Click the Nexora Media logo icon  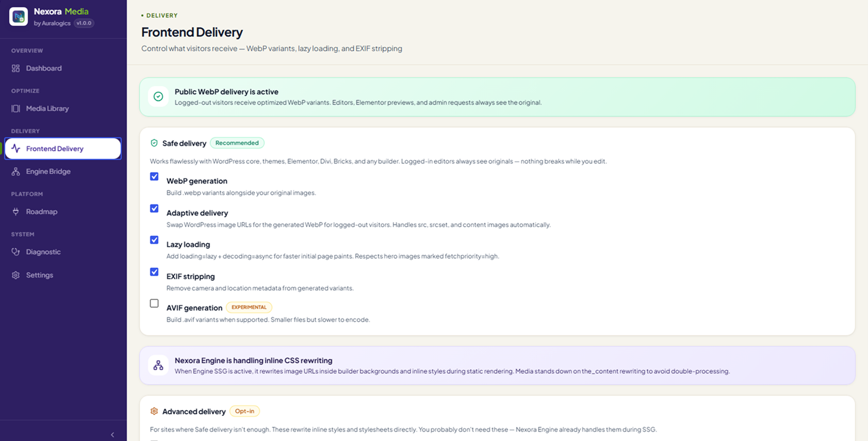tap(19, 17)
